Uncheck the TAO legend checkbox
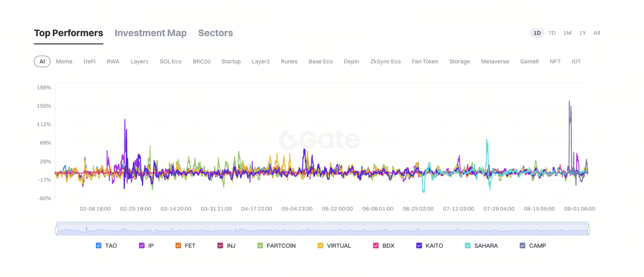This screenshot has width=644, height=277. [x=99, y=246]
